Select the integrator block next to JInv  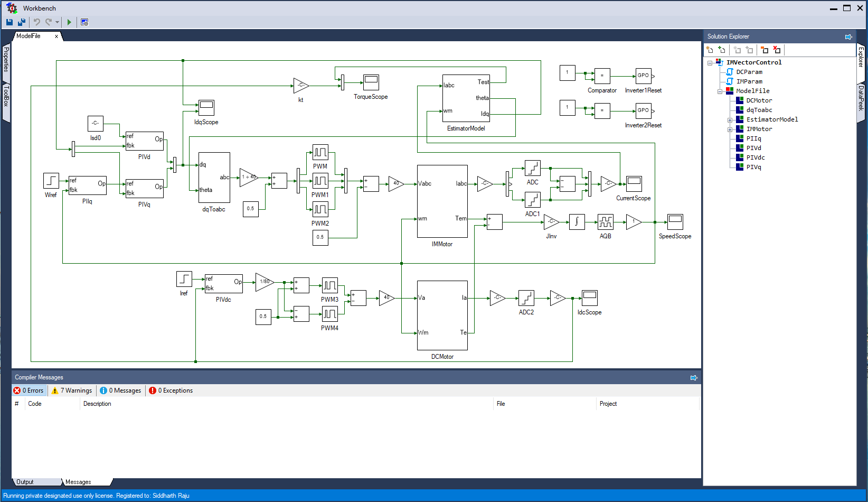[x=577, y=222]
